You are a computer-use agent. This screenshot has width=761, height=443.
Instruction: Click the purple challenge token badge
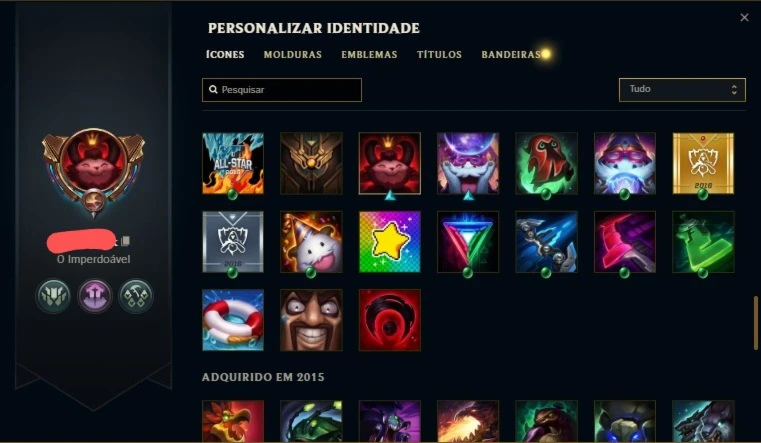pyautogui.click(x=95, y=295)
